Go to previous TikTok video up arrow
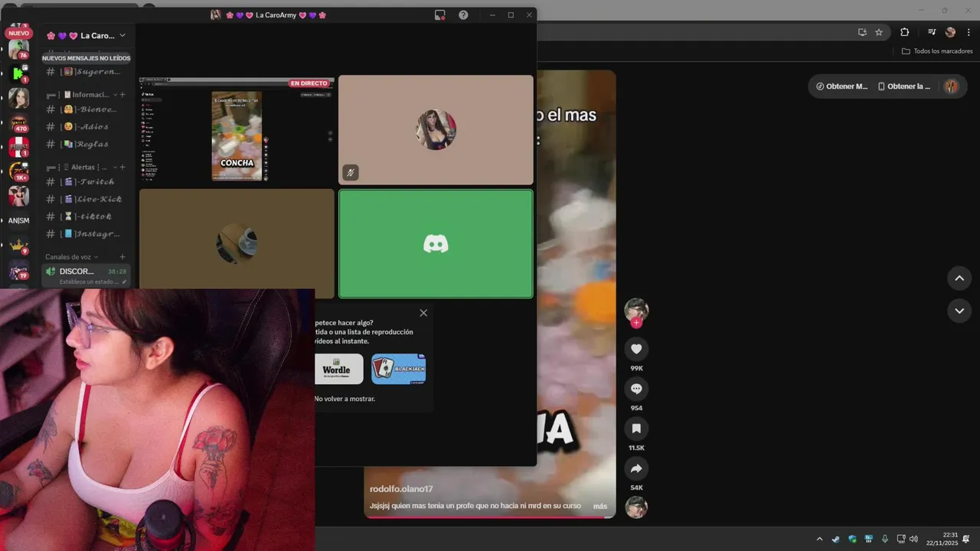Screen dimensions: 980x551 [x=959, y=278]
